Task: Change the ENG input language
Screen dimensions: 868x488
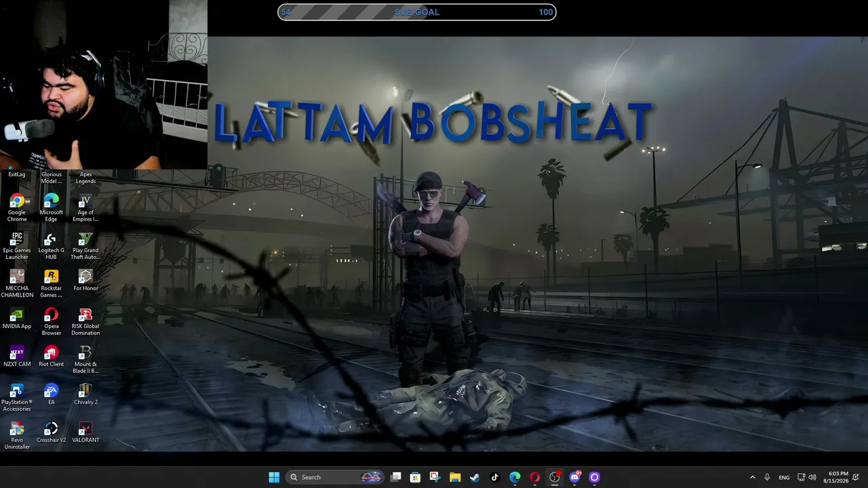Action: pyautogui.click(x=784, y=477)
